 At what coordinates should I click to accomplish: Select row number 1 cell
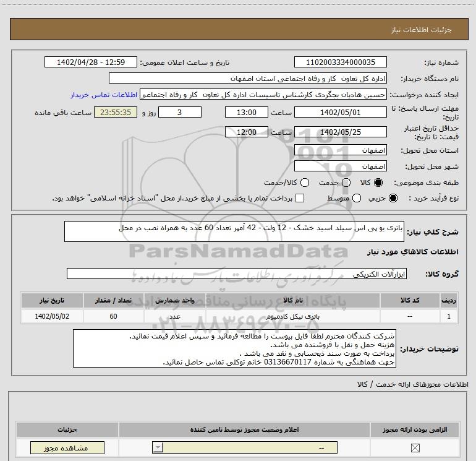click(x=449, y=316)
